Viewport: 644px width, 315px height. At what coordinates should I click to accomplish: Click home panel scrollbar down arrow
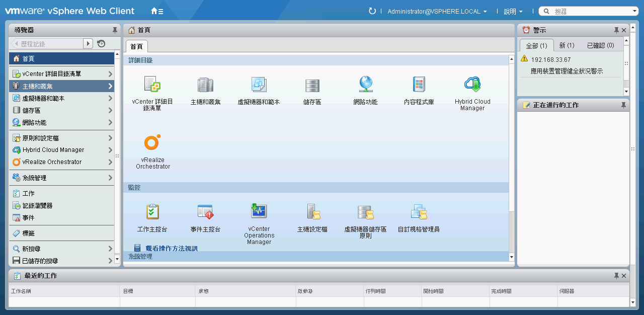(512, 257)
